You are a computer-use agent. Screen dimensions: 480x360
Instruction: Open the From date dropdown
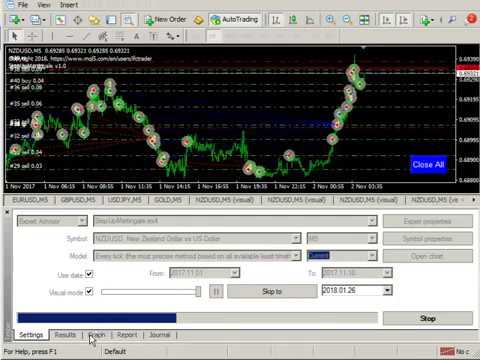tap(235, 273)
